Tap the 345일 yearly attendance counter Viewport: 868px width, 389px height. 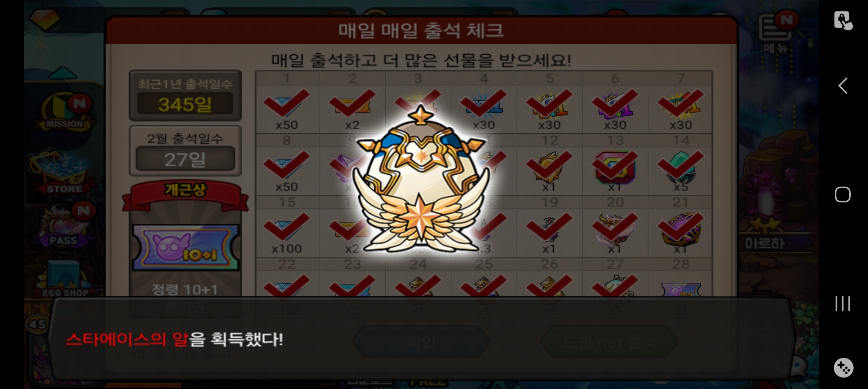coord(185,104)
